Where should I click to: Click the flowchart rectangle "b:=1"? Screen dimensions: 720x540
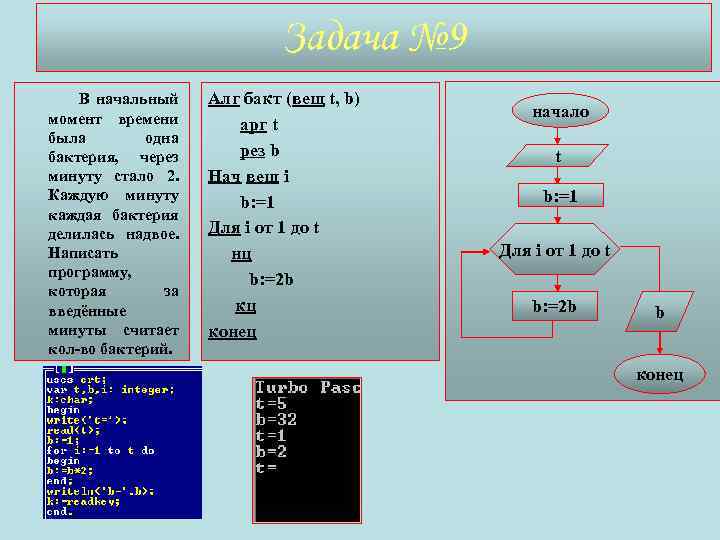(561, 196)
